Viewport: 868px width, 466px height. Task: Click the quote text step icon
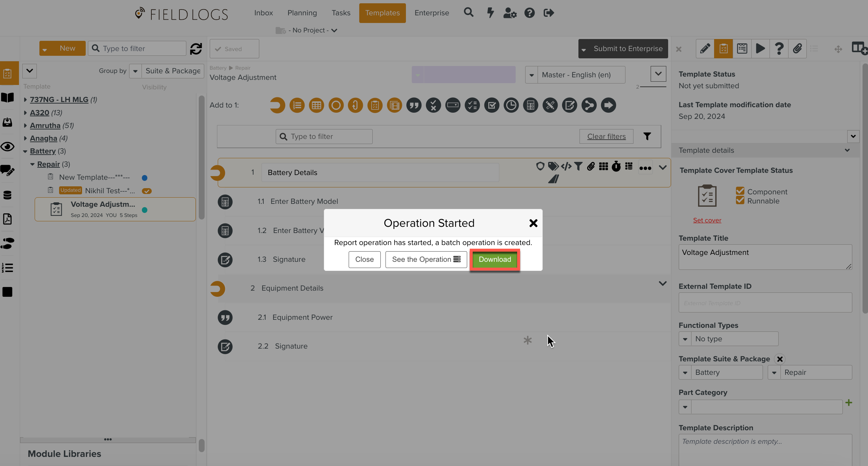pos(414,105)
